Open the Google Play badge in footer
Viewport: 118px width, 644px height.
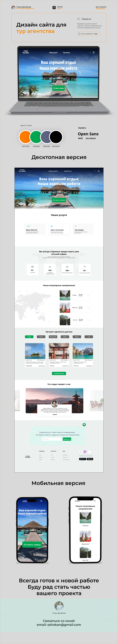(x=83, y=459)
